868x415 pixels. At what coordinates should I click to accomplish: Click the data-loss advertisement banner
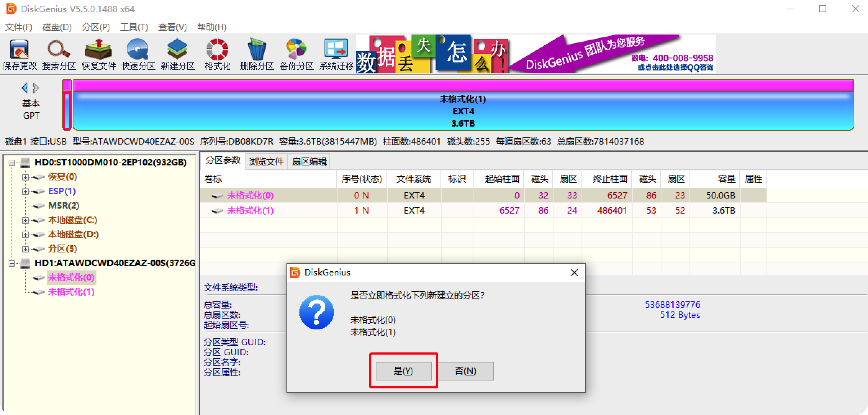click(x=536, y=54)
